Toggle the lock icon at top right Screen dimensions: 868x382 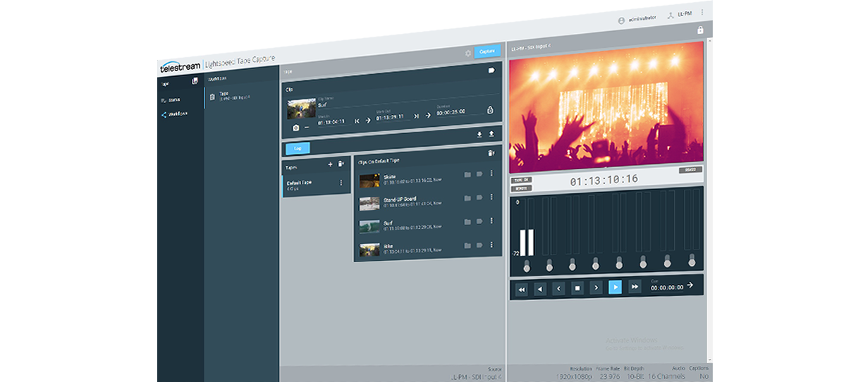click(700, 30)
